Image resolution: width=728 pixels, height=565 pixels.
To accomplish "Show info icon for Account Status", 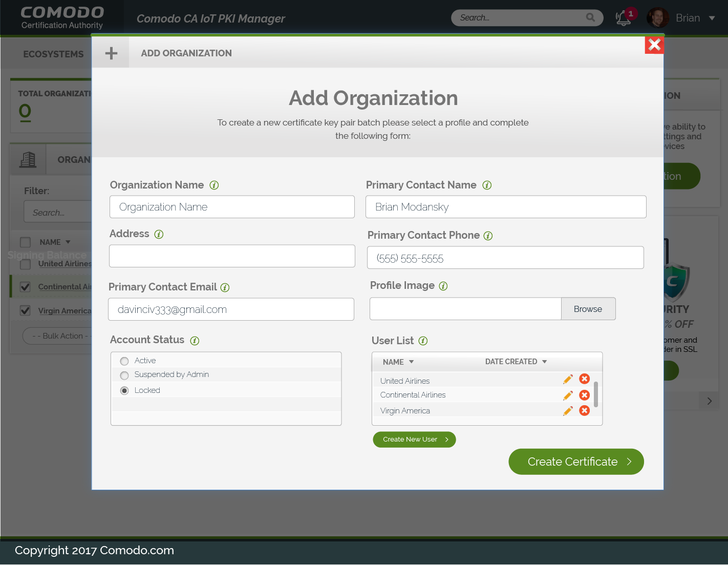I will (x=195, y=341).
